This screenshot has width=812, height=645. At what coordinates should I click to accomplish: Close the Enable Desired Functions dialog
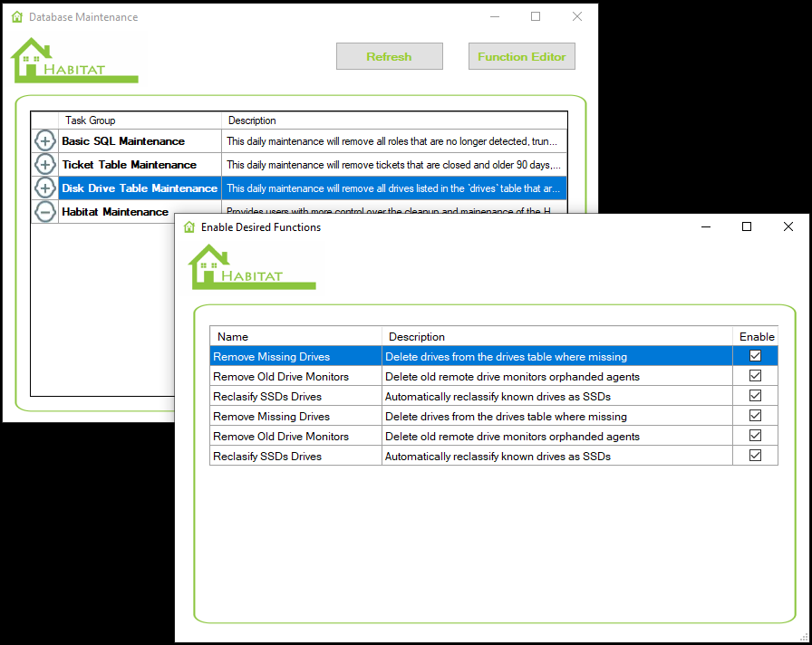(x=788, y=227)
